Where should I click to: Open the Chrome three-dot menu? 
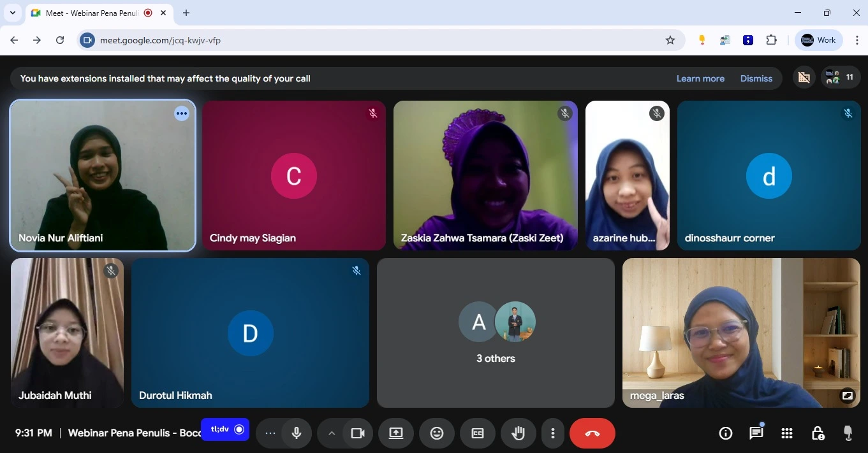tap(858, 40)
